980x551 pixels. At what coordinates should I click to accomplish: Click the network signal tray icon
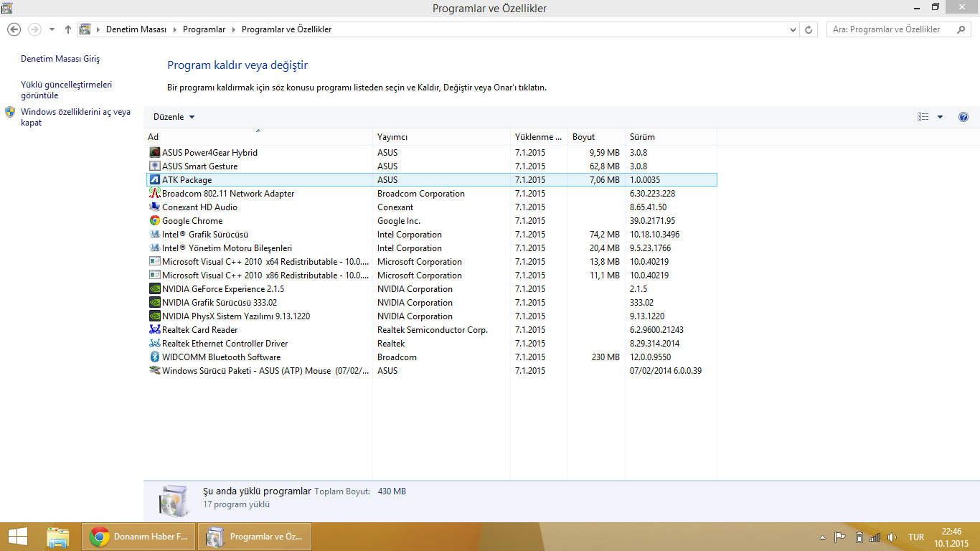click(875, 537)
